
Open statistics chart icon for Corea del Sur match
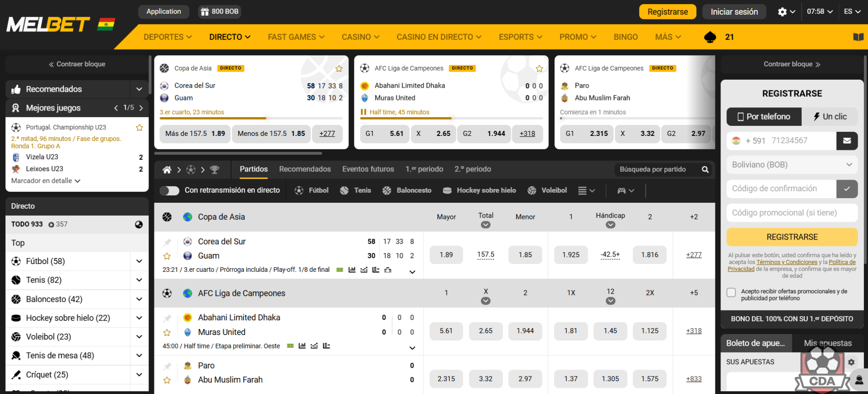click(x=352, y=270)
